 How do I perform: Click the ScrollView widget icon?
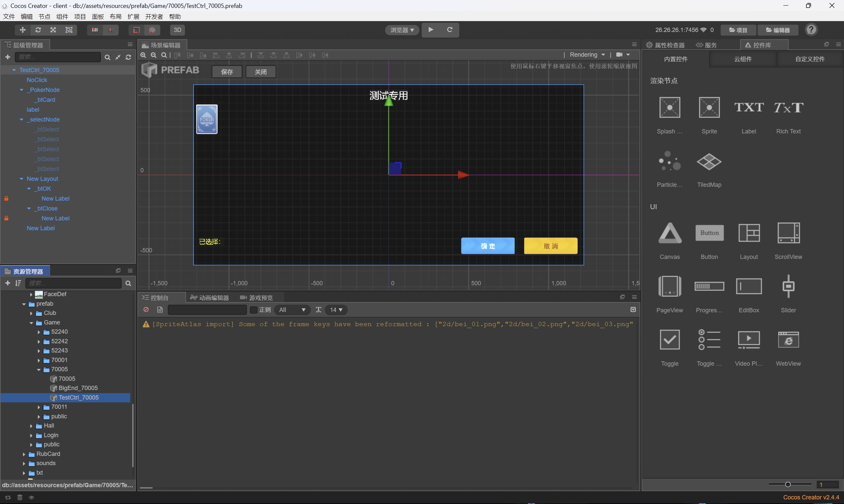[788, 233]
